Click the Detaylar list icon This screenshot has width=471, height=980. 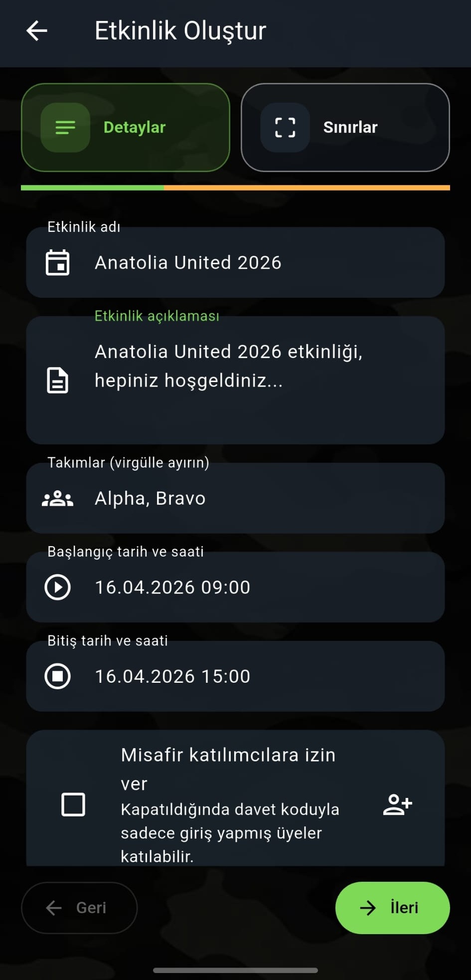(65, 128)
